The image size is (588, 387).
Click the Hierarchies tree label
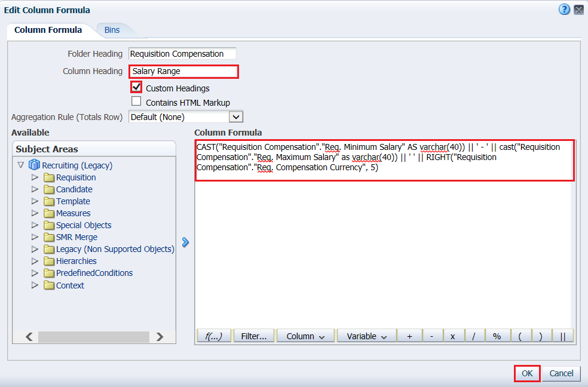(x=76, y=261)
